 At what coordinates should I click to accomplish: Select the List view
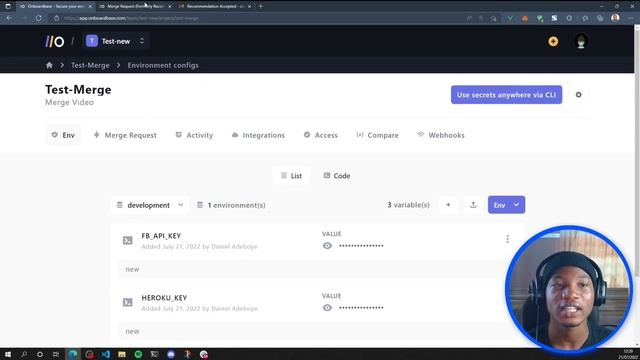click(291, 176)
